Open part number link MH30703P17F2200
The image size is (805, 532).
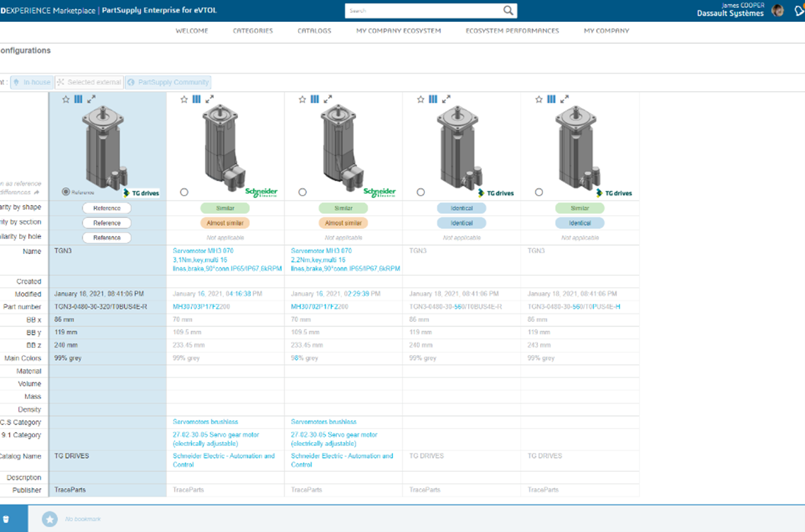point(201,307)
